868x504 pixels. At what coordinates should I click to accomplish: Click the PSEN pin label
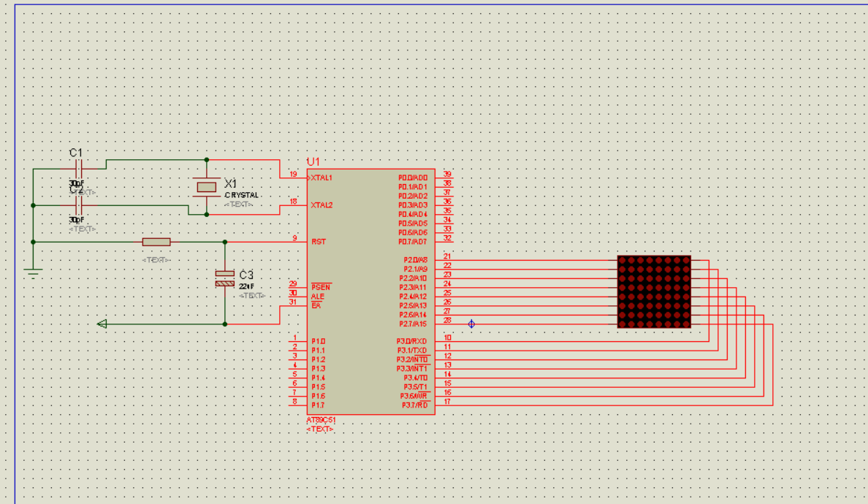coord(321,287)
